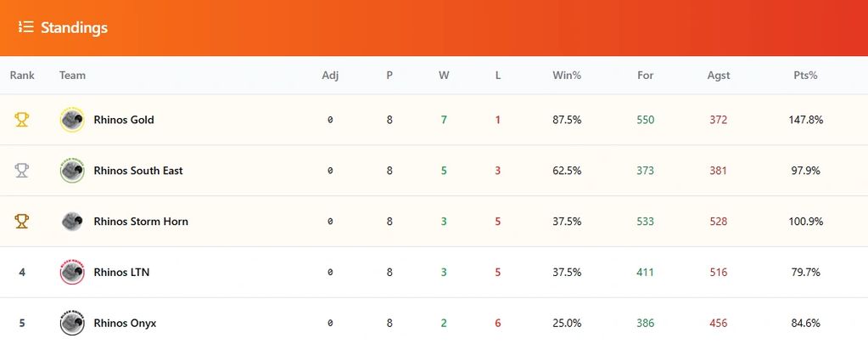Viewport: 868px width, 344px height.
Task: Open the Rhinos Gold team link
Action: click(124, 120)
